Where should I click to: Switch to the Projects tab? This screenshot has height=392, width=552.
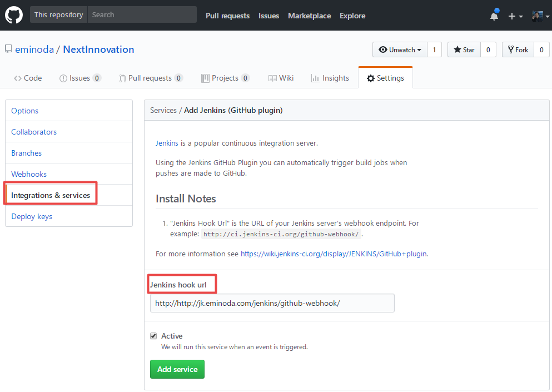coord(225,78)
